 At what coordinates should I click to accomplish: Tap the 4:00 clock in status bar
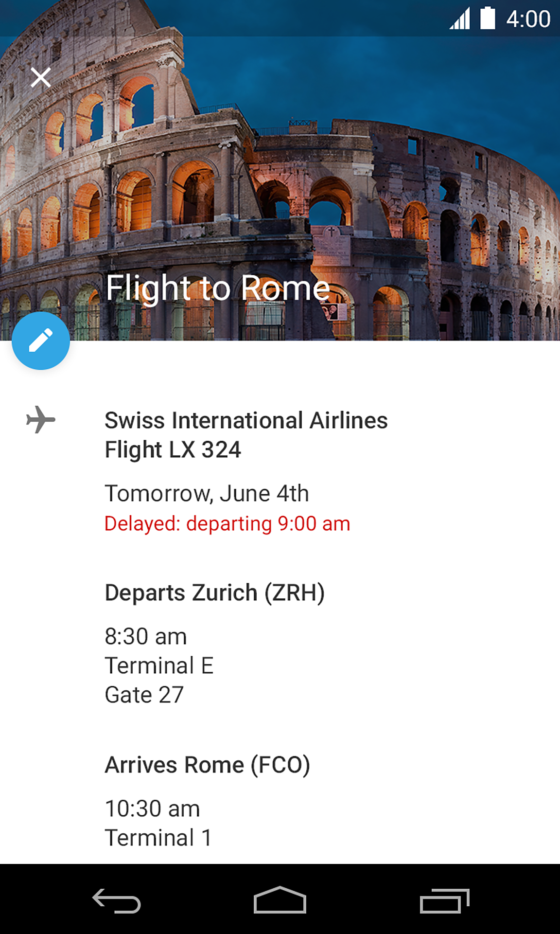(x=528, y=19)
